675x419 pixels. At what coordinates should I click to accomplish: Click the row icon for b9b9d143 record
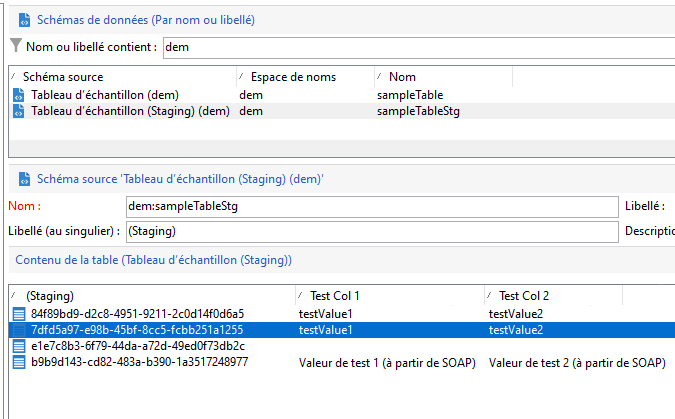[19, 362]
